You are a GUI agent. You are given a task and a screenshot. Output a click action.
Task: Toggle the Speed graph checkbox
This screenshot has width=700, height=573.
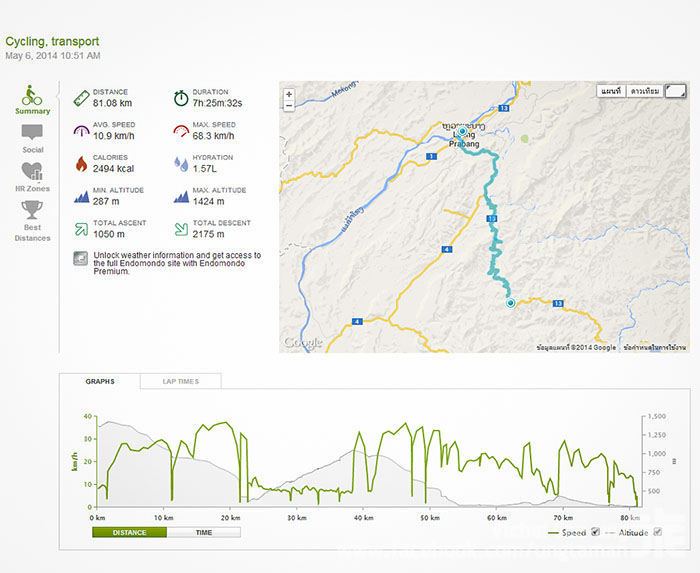click(x=595, y=531)
